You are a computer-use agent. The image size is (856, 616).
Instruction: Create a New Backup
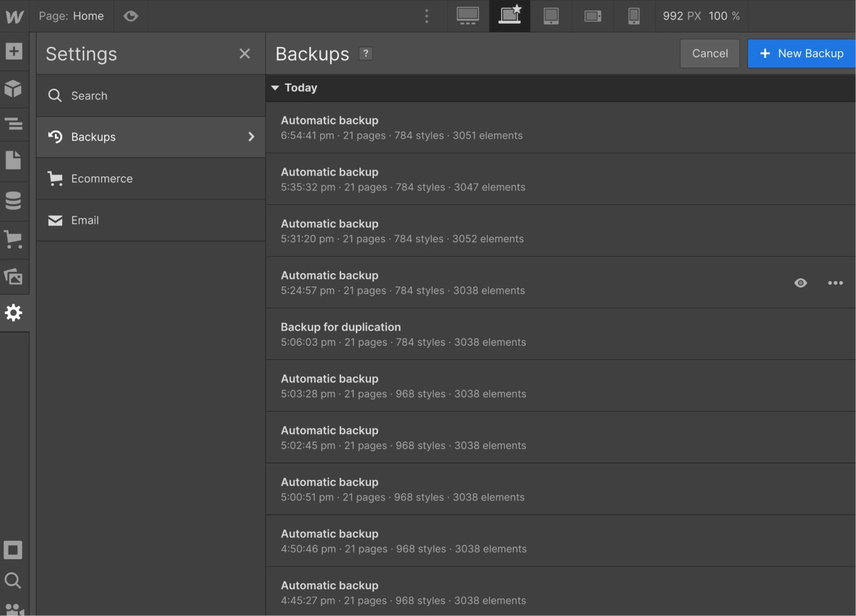pyautogui.click(x=801, y=53)
